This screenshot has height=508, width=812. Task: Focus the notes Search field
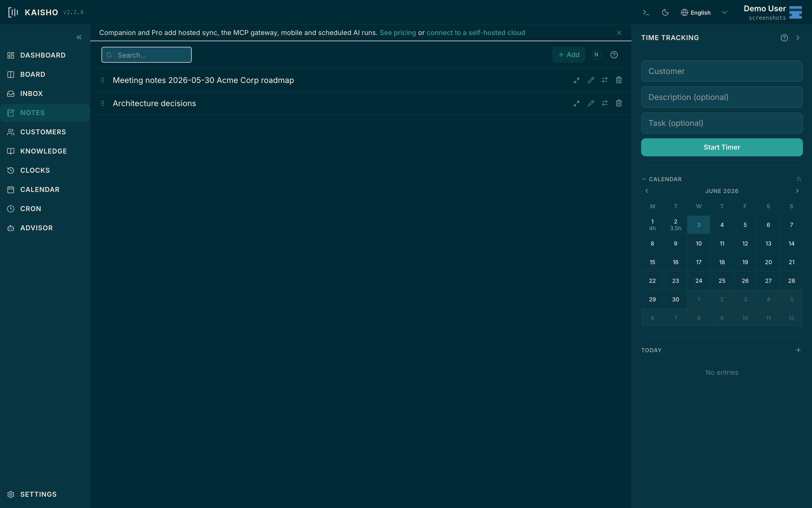tap(147, 55)
